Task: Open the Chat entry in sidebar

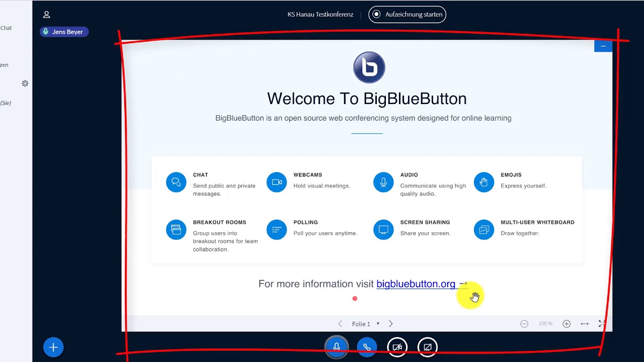Action: 6,28
